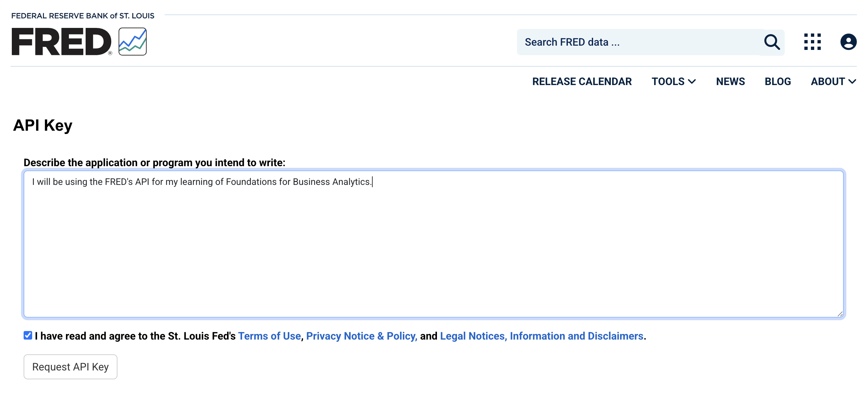The width and height of the screenshot is (868, 400).
Task: Click the Request API Key button
Action: (71, 367)
